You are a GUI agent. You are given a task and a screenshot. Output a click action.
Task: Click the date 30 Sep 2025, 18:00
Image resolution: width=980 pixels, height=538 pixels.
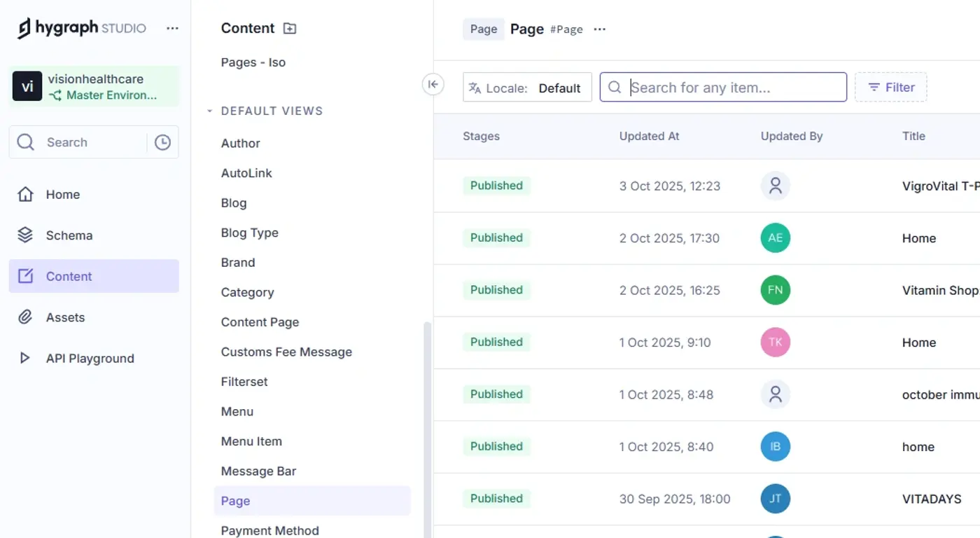point(675,499)
